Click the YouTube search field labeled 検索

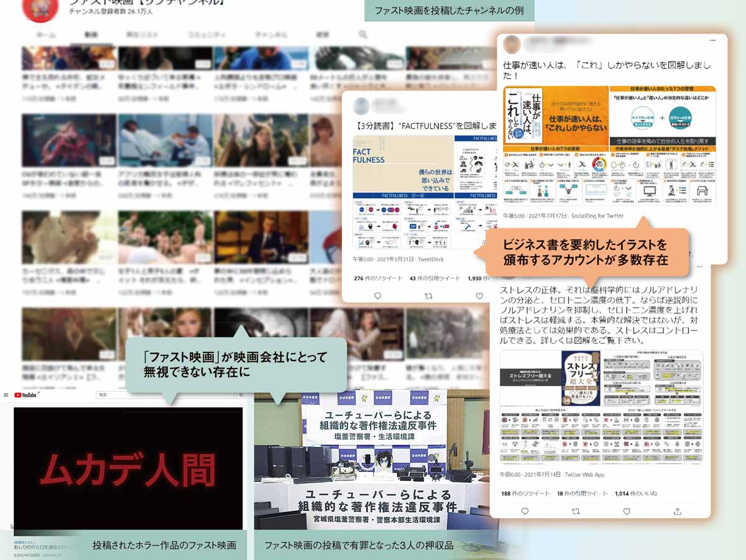[163, 395]
